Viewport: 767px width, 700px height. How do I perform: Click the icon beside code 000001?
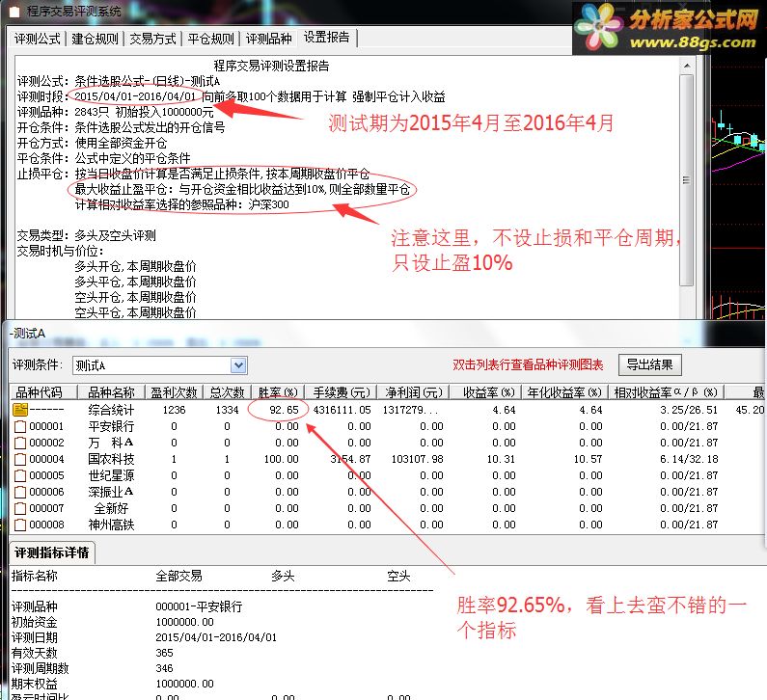[20, 427]
